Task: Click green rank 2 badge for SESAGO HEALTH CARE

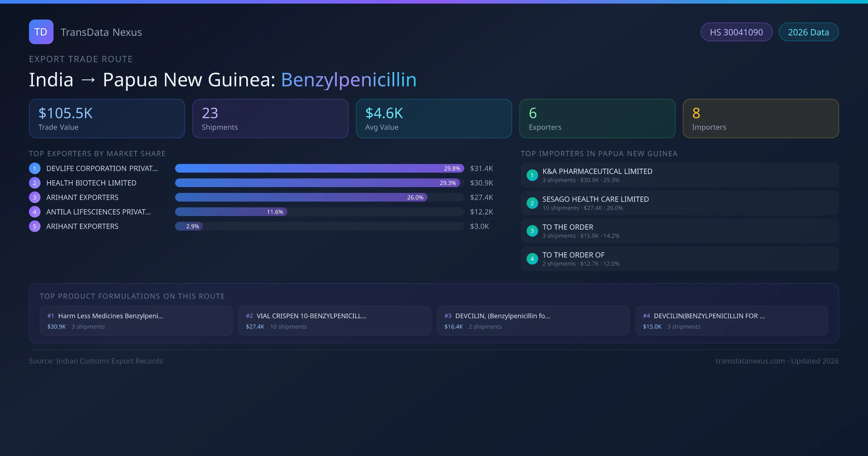Action: point(532,203)
